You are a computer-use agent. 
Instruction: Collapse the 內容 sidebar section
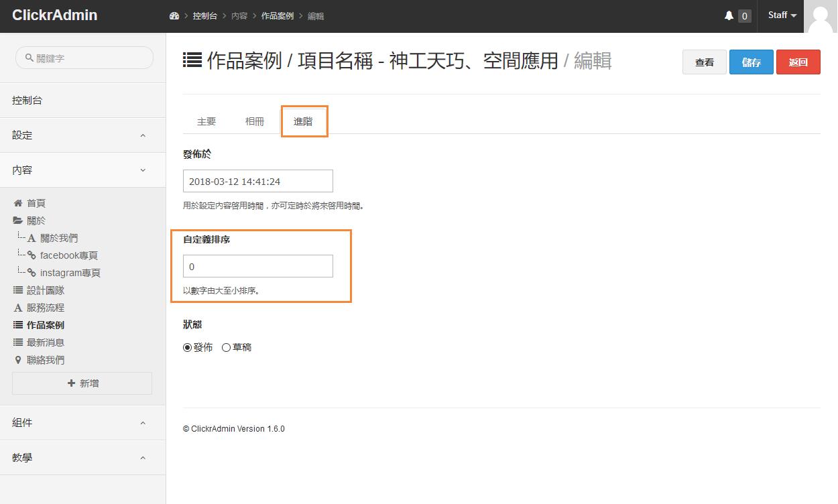[x=82, y=170]
